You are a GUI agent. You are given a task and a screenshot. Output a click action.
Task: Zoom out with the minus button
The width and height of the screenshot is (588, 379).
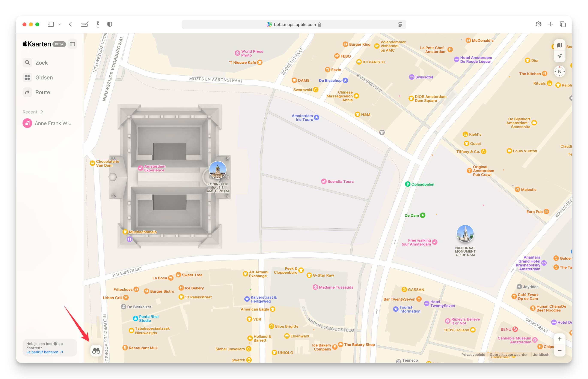point(559,351)
